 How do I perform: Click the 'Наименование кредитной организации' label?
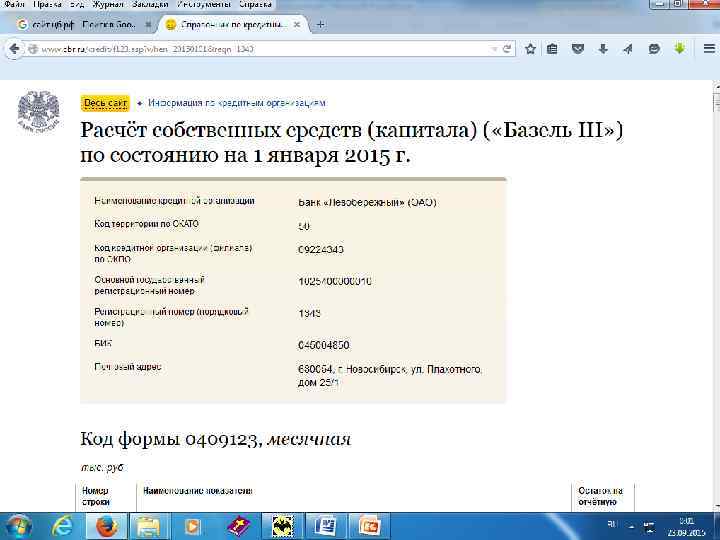click(174, 201)
